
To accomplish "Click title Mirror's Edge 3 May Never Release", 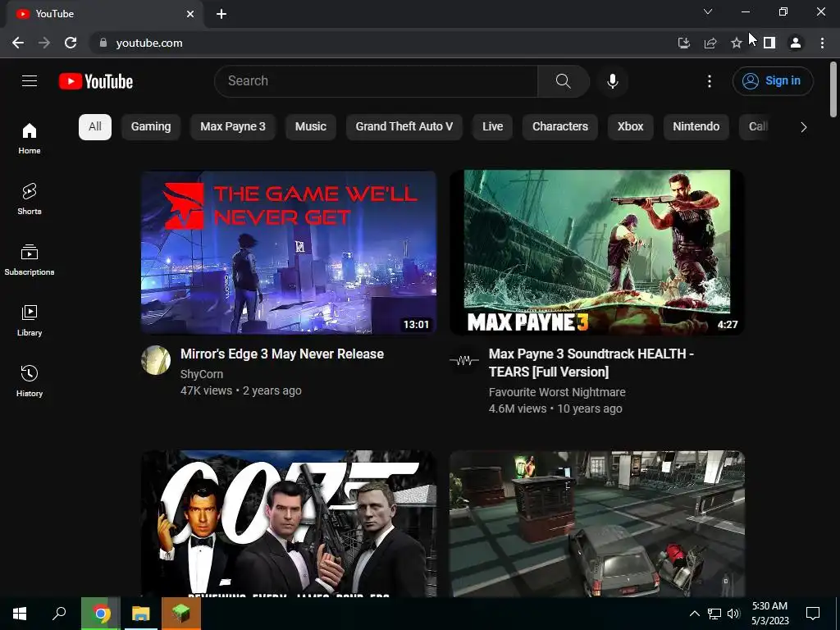I will (282, 354).
